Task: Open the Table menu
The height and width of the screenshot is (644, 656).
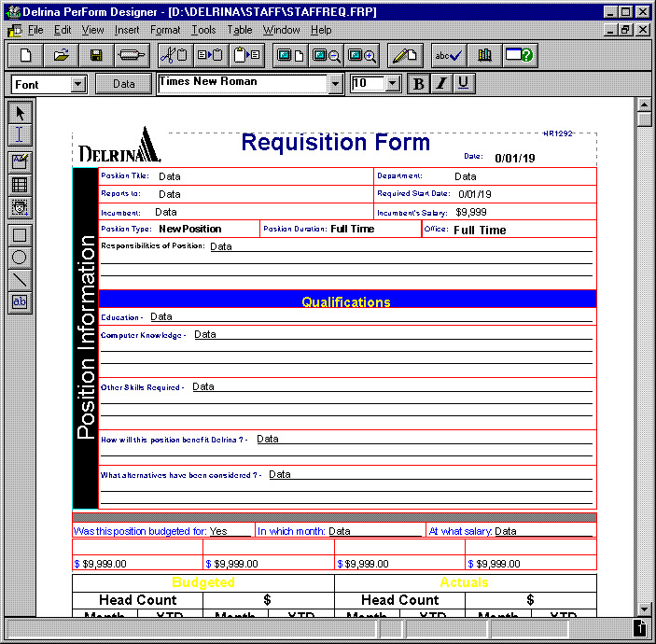Action: click(240, 30)
